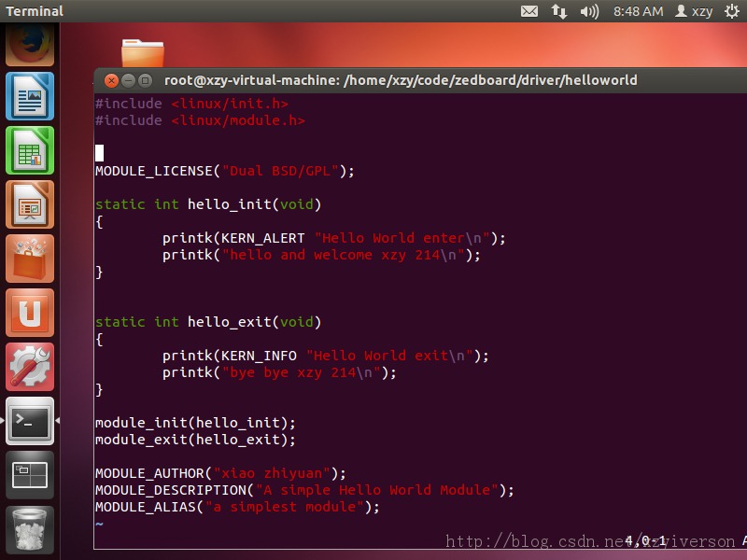Open the sound volume indicator menu

(589, 11)
